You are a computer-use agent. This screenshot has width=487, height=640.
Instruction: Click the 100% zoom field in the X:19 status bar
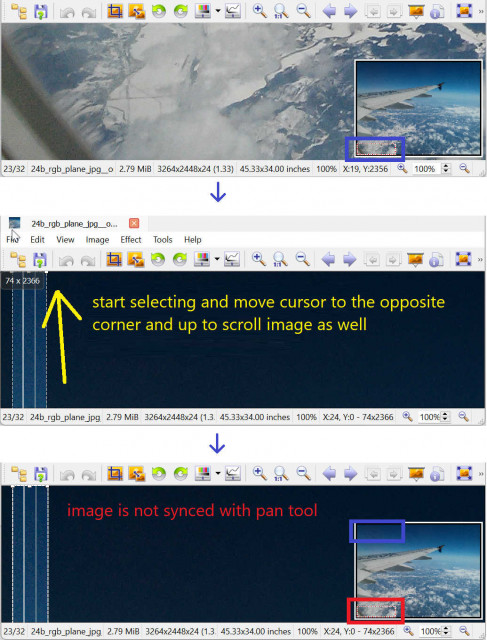(425, 169)
